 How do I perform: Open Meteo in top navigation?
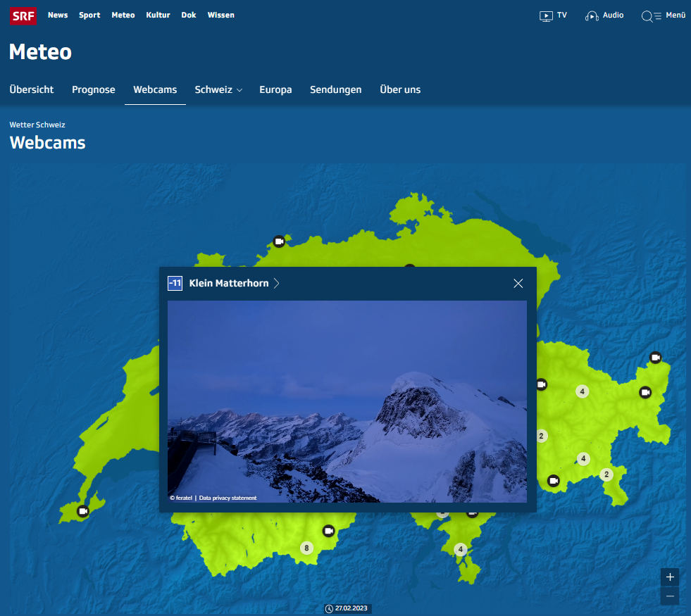click(x=123, y=15)
